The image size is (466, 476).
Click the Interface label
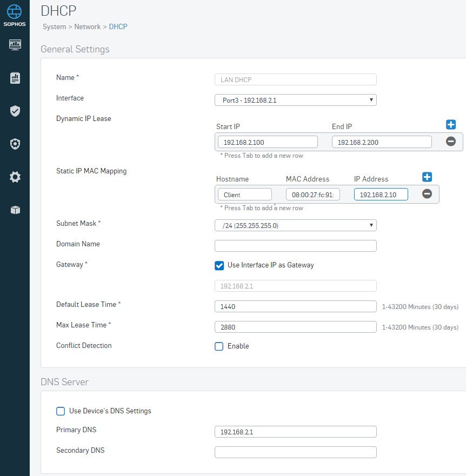click(x=70, y=98)
